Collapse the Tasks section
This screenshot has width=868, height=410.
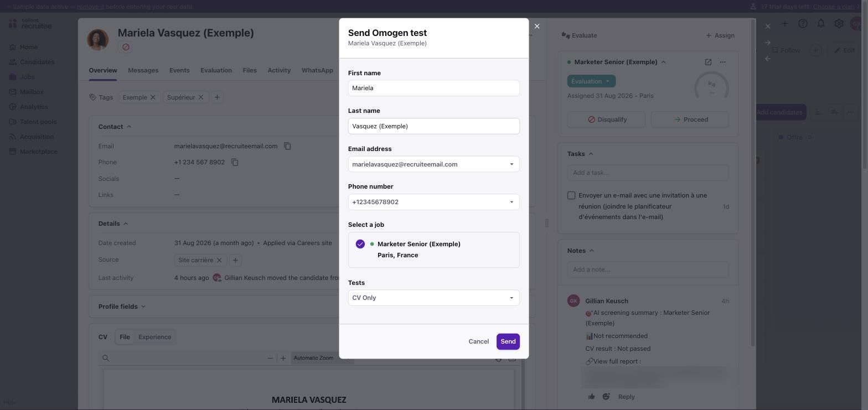580,154
